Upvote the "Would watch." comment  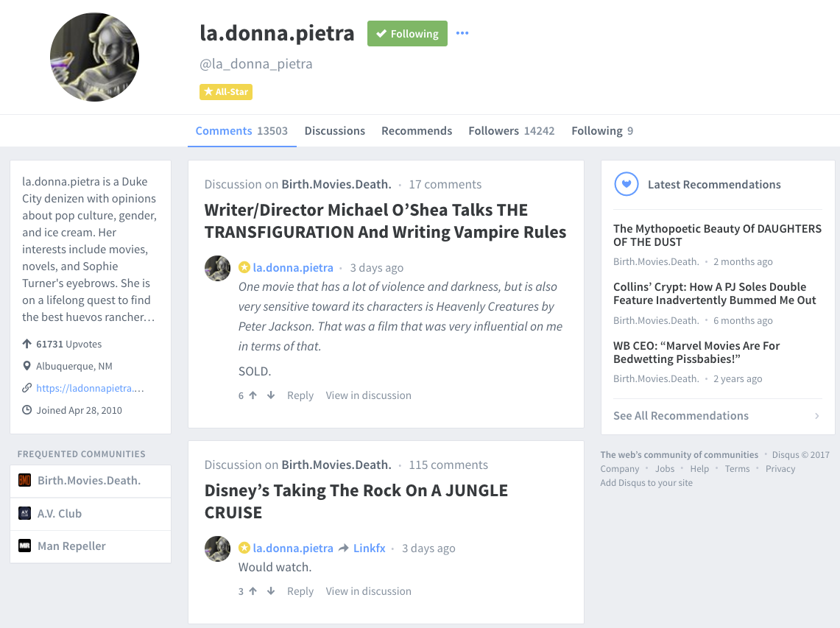[253, 591]
